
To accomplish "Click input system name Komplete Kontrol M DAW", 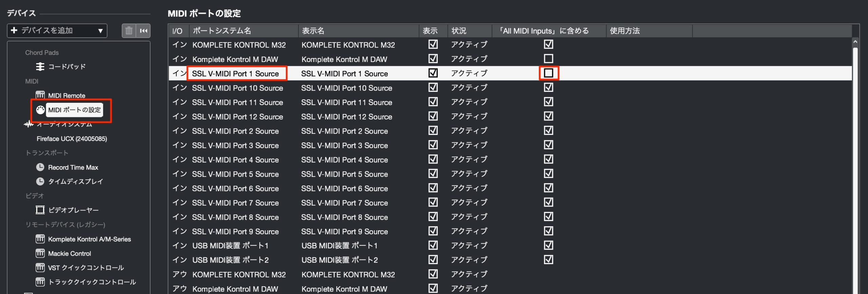I will pyautogui.click(x=235, y=59).
